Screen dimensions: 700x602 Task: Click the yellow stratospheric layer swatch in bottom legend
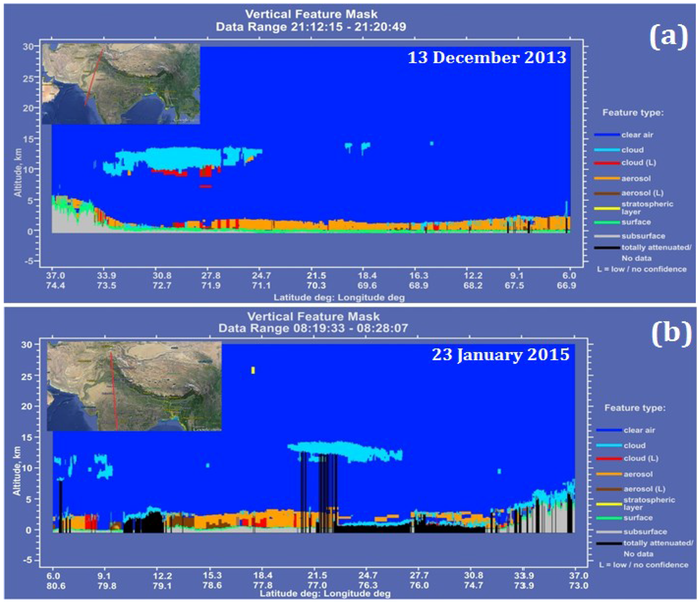(x=609, y=504)
